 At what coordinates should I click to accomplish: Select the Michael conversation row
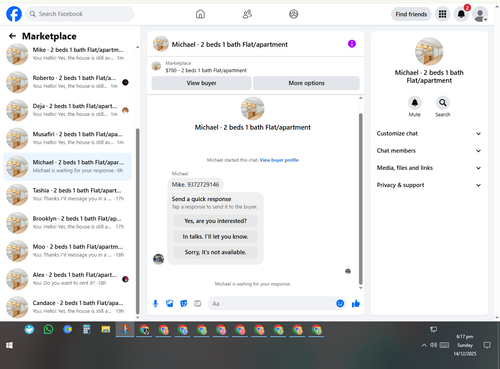68,166
